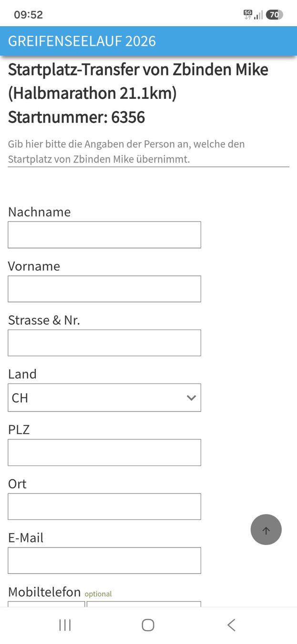
Task: Focus the Mobiltelefon number field
Action: (144, 604)
